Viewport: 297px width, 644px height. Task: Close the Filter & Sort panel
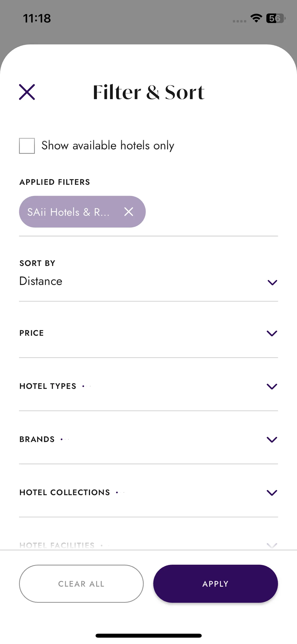[x=27, y=92]
